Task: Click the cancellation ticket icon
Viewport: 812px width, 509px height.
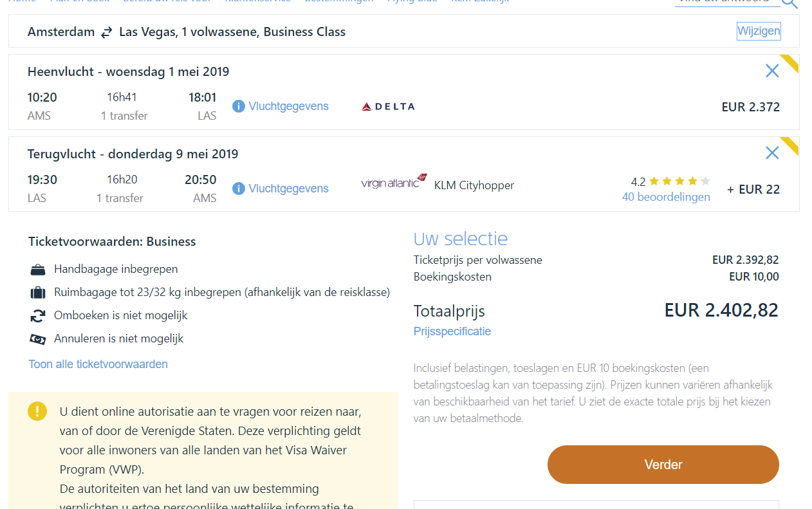Action: 38,339
